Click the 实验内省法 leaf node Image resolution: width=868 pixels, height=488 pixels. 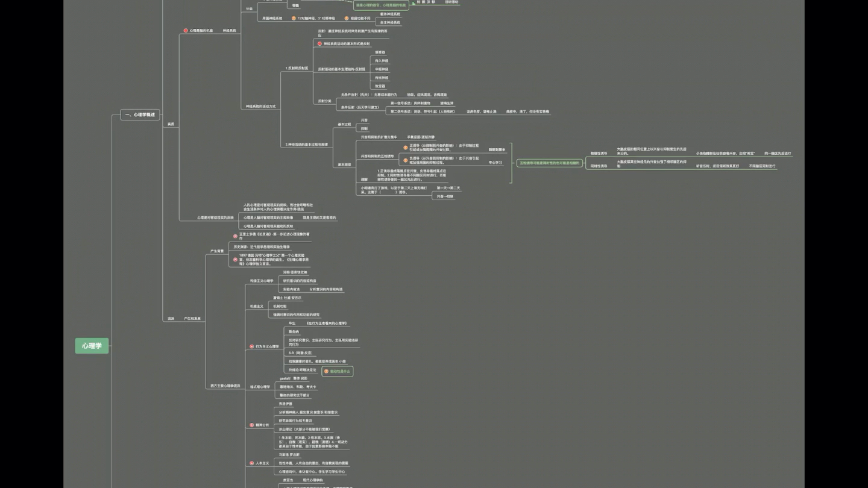click(291, 289)
